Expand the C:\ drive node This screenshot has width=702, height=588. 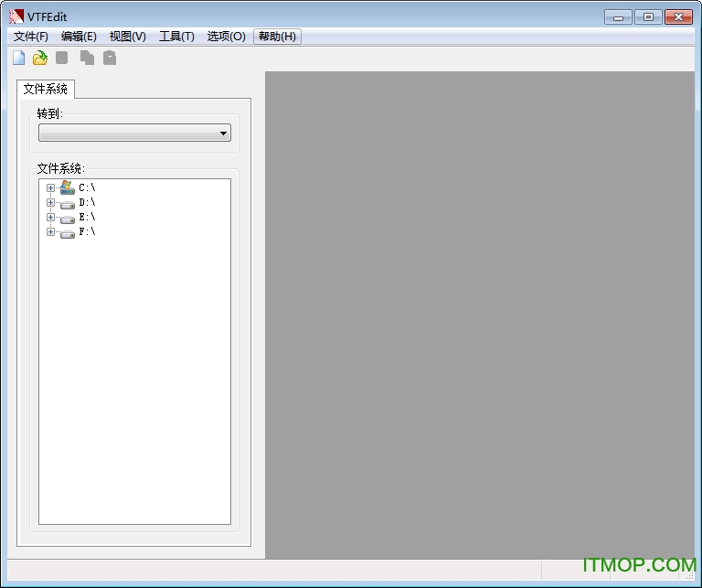coord(50,187)
